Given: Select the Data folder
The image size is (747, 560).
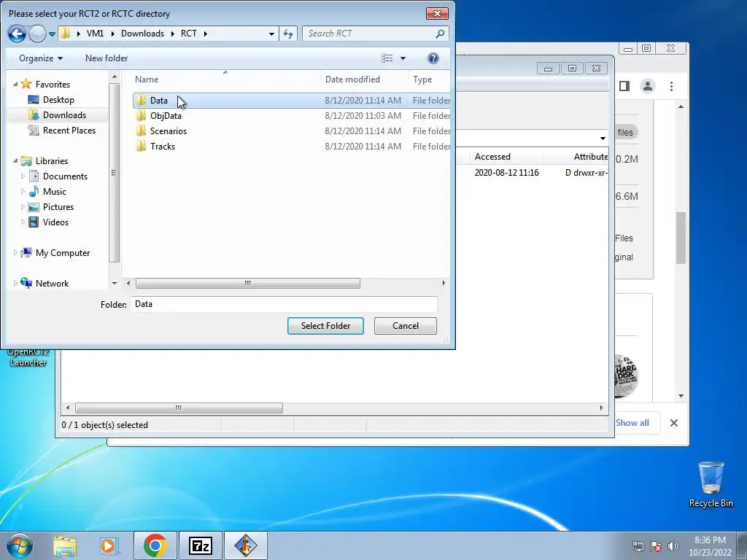Looking at the screenshot, I should tap(290, 101).
